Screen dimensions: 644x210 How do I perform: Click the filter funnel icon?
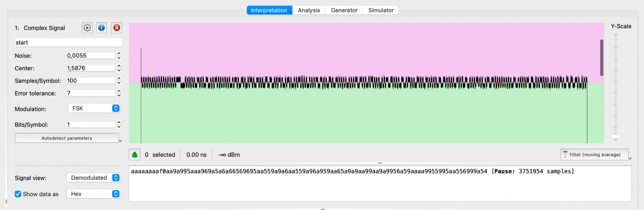[565, 155]
